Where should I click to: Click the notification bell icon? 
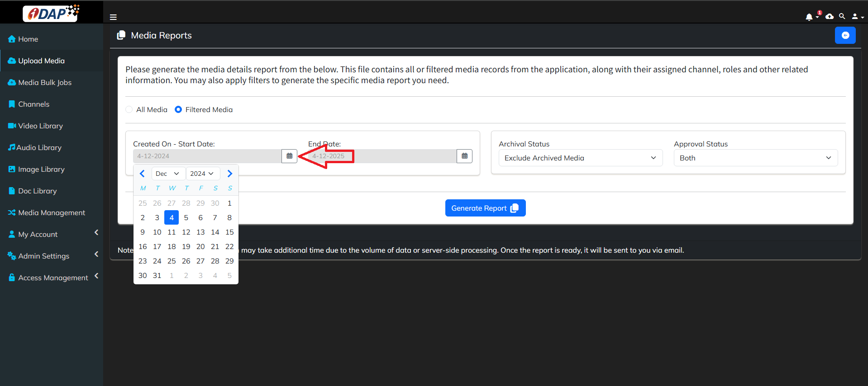(x=809, y=17)
